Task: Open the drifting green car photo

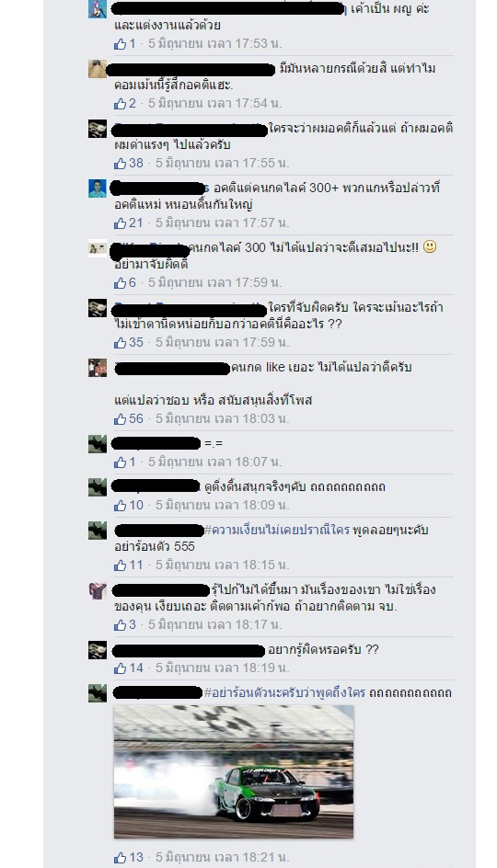Action: [233, 771]
